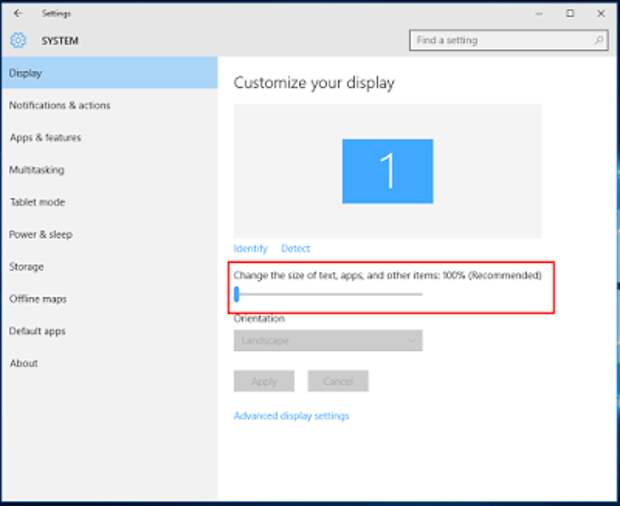Viewport: 620px width, 506px height.
Task: Close the Settings window
Action: [x=601, y=13]
